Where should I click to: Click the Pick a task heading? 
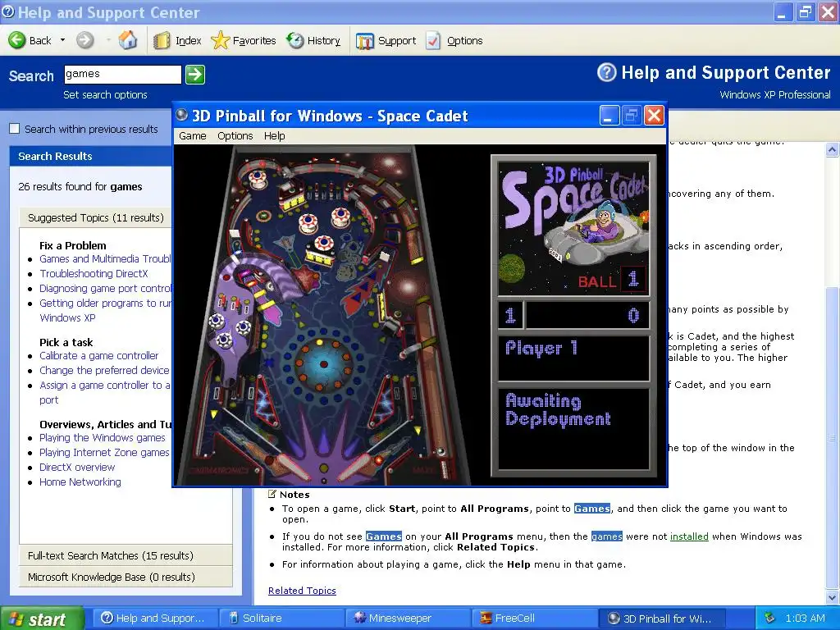66,342
